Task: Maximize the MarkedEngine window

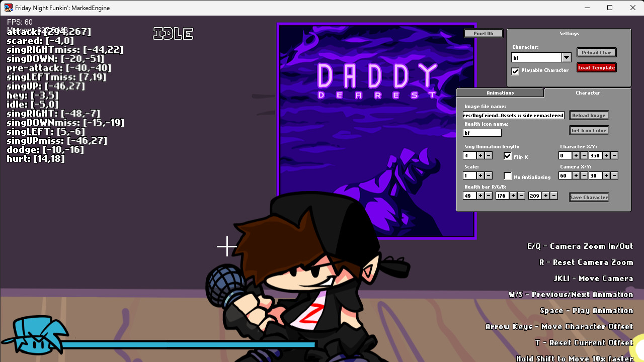Action: click(610, 8)
